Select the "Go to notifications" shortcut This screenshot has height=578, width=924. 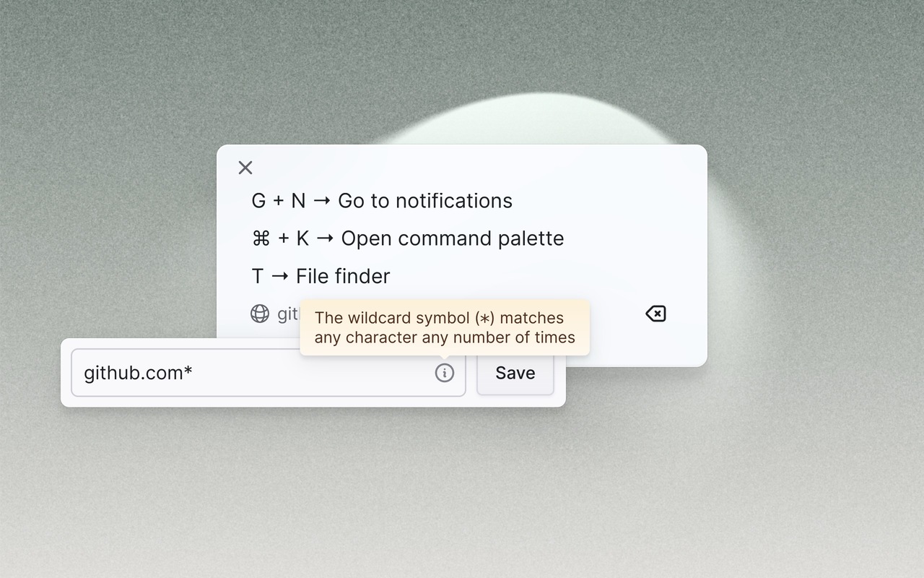[x=382, y=201]
